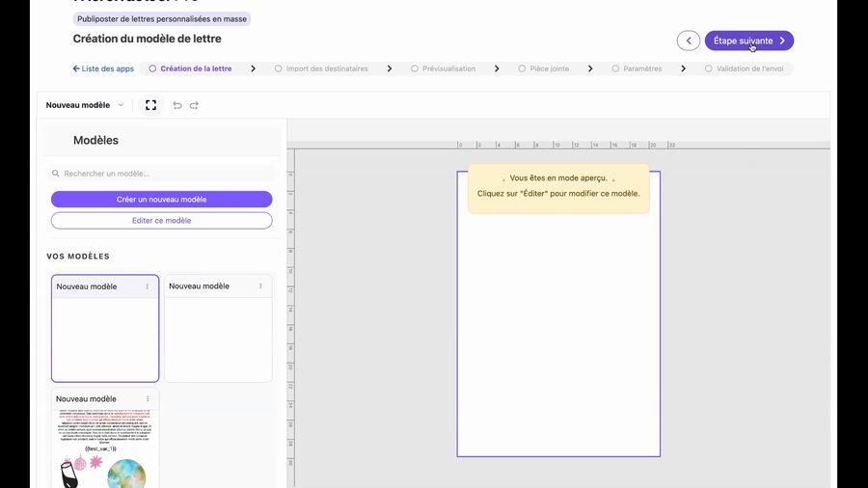Viewport: 868px width, 488px height.
Task: Click the Modèles panel title
Action: 95,140
